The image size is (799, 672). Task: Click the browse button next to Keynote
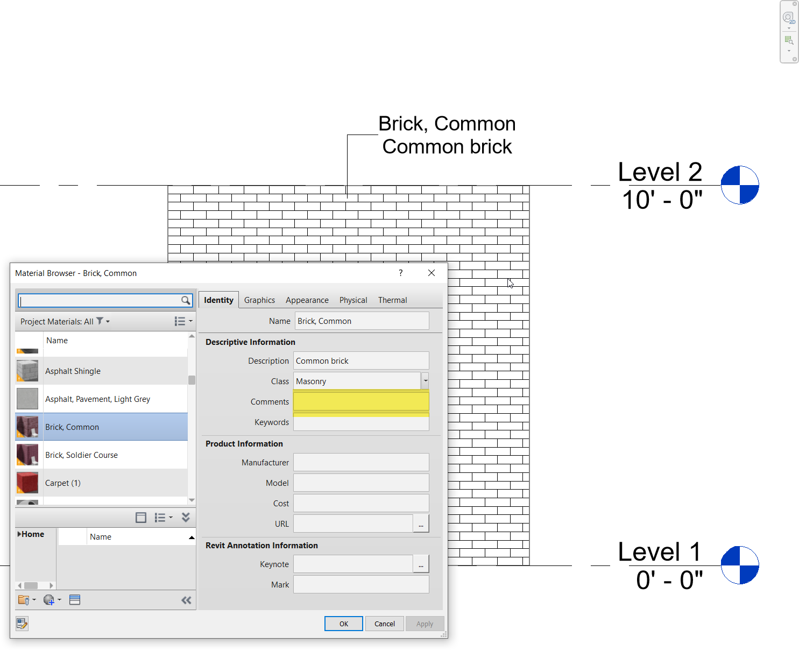(421, 564)
